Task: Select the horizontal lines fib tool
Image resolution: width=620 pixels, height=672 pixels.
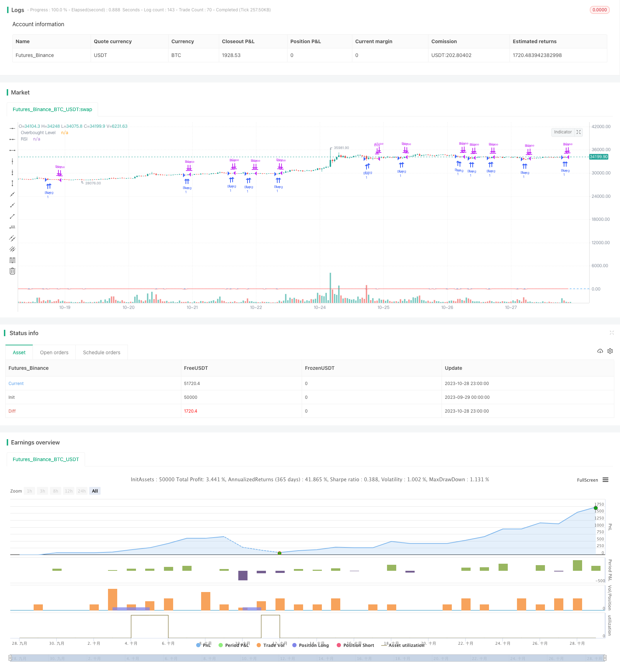Action: 12,260
